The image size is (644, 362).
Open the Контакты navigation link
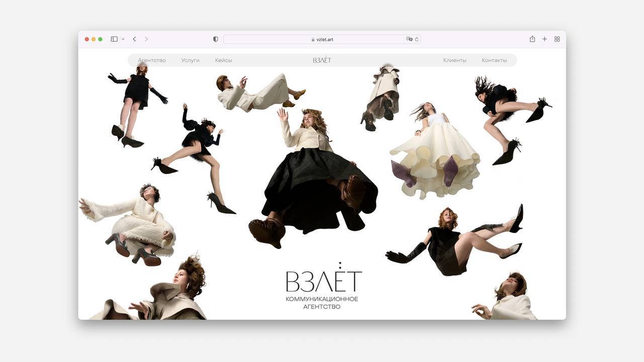click(x=494, y=60)
